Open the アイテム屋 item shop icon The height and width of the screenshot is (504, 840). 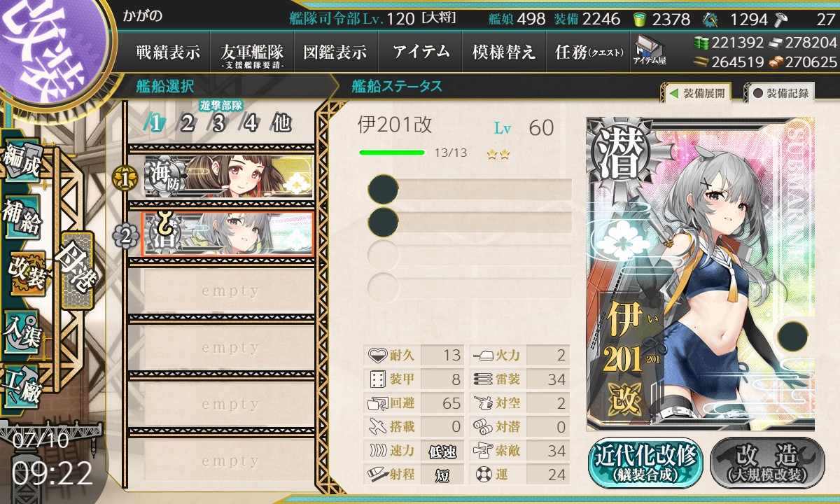click(649, 50)
